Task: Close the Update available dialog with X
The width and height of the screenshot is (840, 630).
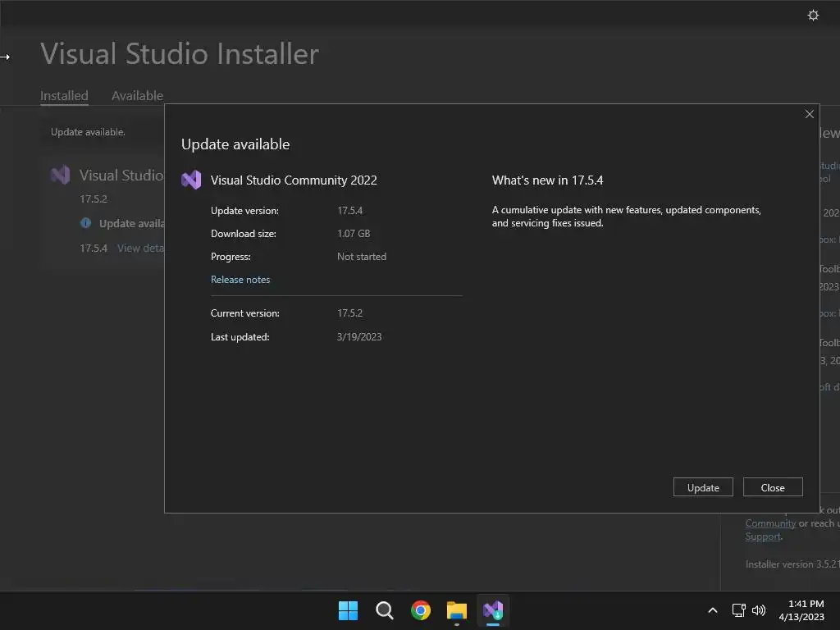Action: (x=809, y=114)
